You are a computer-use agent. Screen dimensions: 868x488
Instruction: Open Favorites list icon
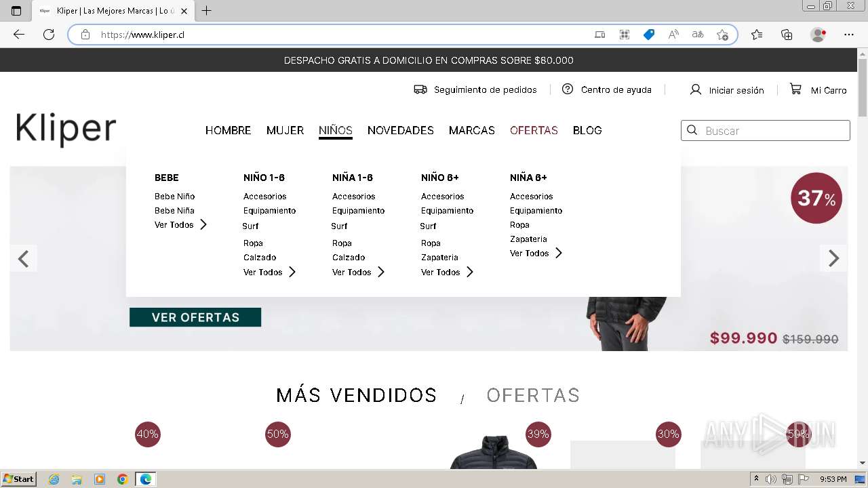(757, 35)
